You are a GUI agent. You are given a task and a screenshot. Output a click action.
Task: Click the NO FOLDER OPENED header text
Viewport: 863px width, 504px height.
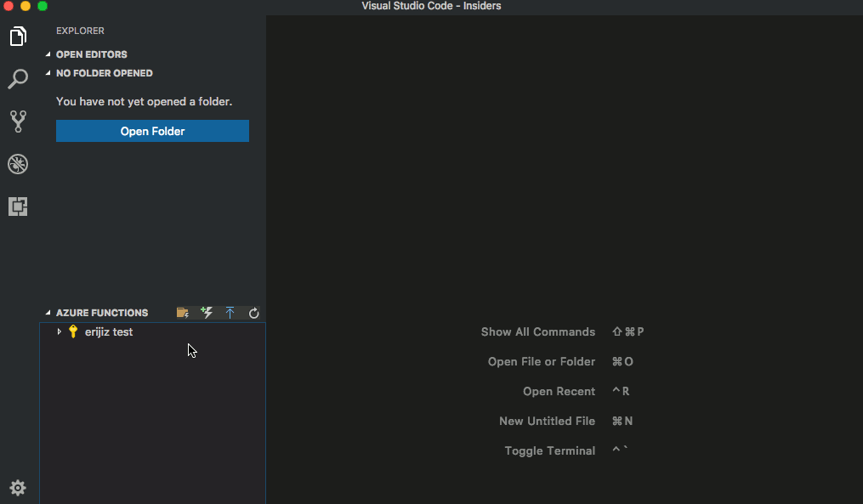pos(105,73)
